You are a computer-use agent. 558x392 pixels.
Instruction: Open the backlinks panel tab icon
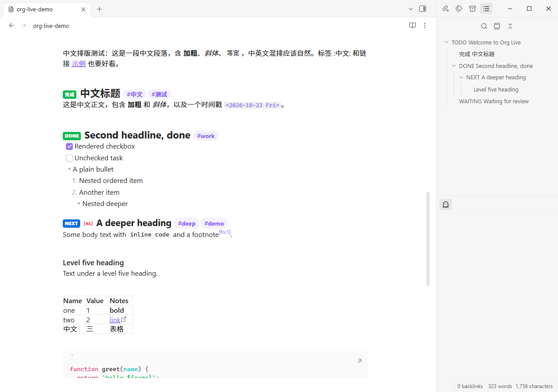click(445, 9)
